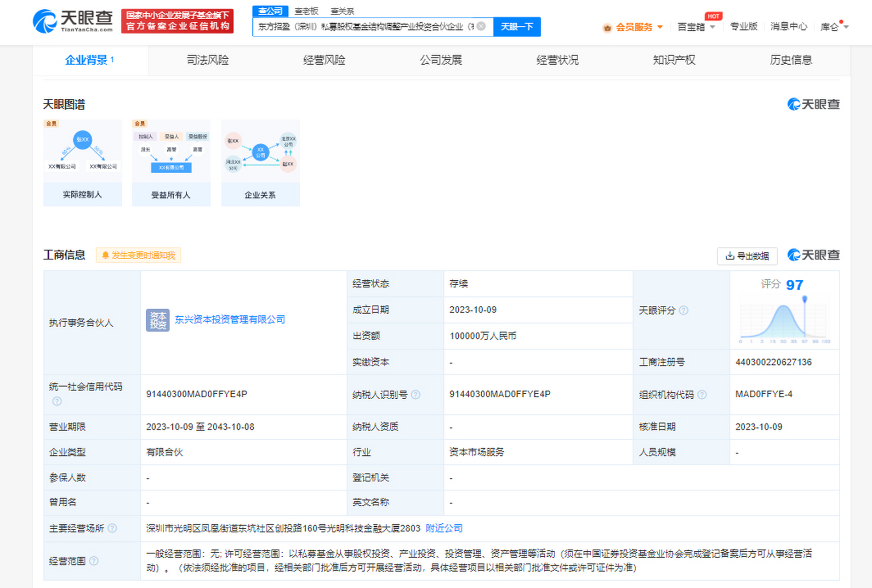This screenshot has width=872, height=588.
Task: Open the 经营状况 tab
Action: (x=557, y=60)
